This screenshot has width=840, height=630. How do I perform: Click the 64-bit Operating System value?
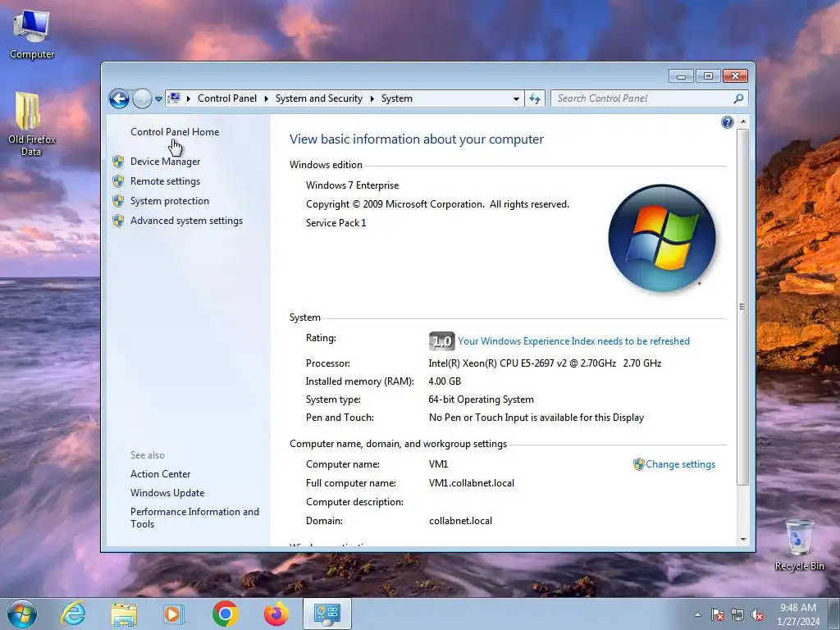481,399
